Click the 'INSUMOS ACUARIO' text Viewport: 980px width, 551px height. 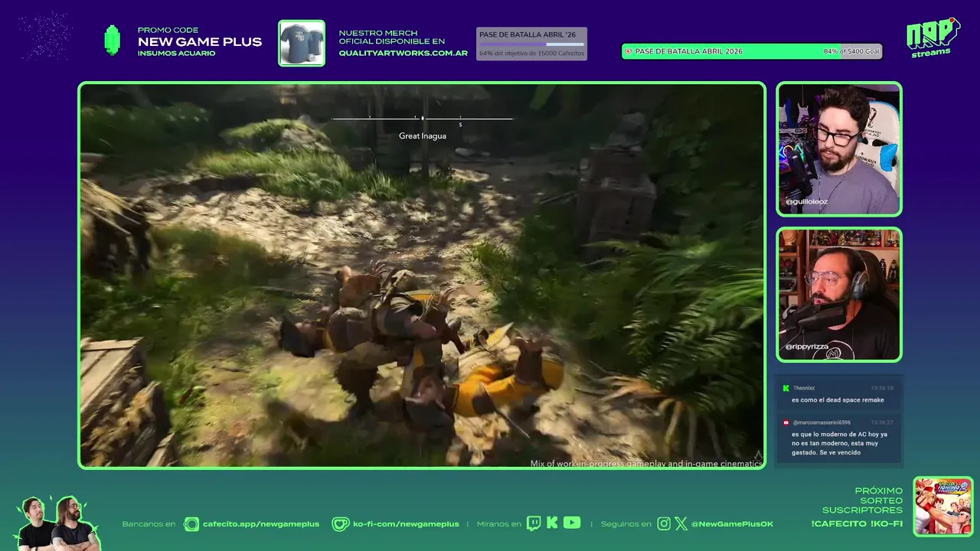(176, 53)
